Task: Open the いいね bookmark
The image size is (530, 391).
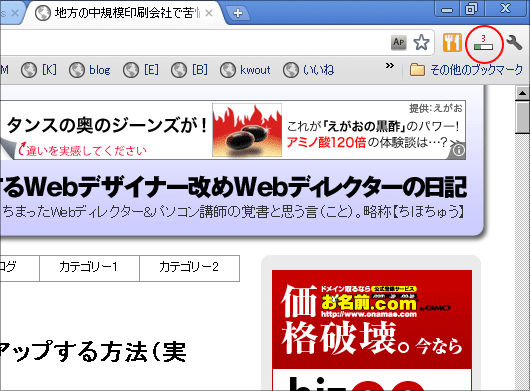Action: 308,70
